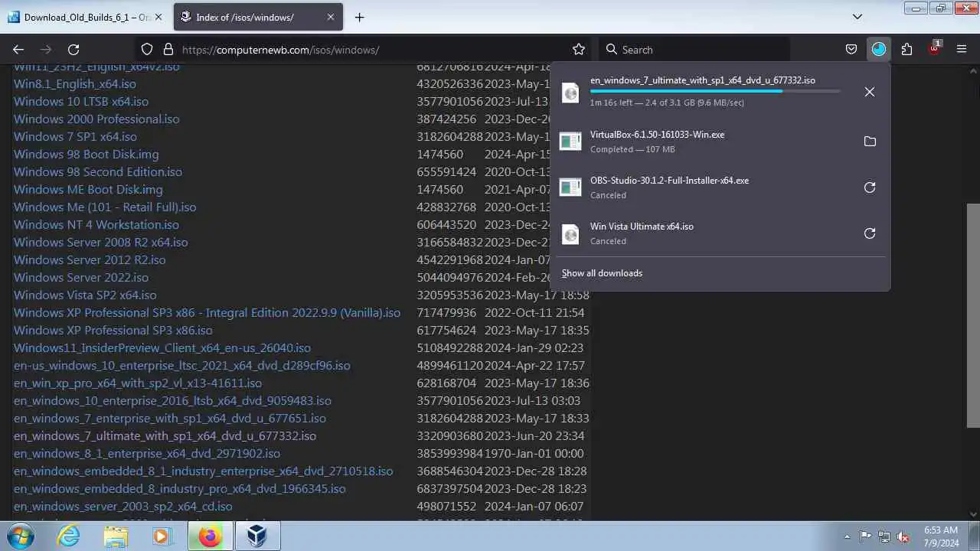This screenshot has width=980, height=551.
Task: Toggle the downloads panel toolbar icon
Action: coord(878,49)
